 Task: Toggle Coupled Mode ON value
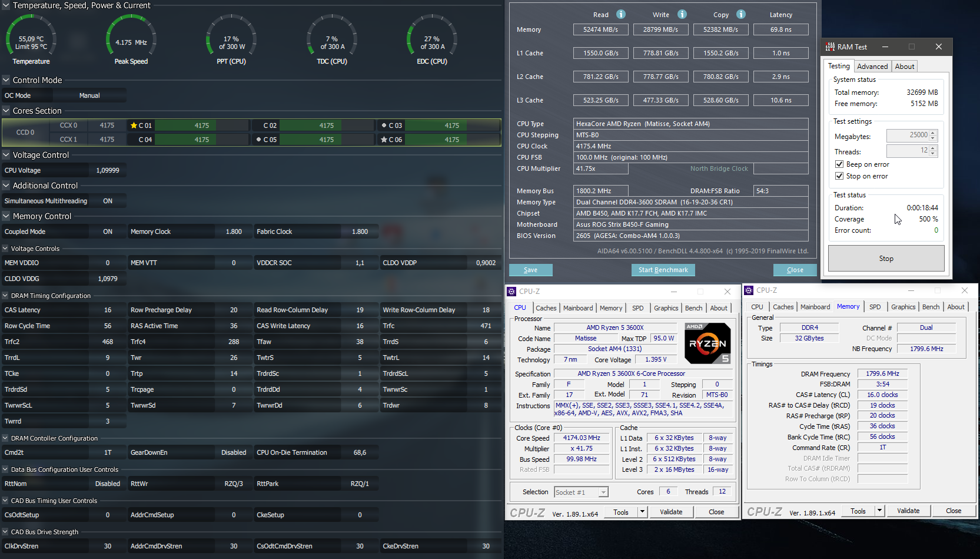[108, 231]
